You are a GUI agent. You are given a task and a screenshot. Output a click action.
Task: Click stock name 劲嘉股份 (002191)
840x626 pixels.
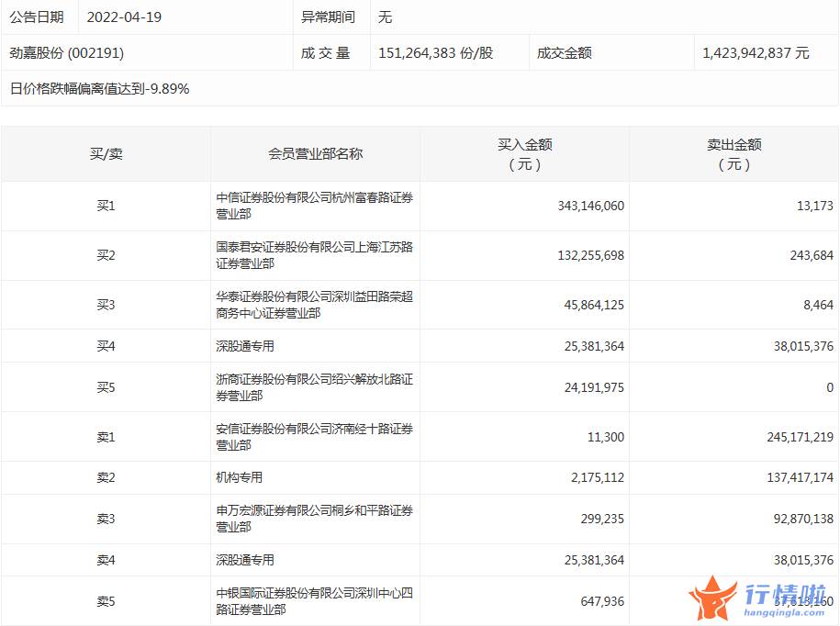(x=66, y=53)
